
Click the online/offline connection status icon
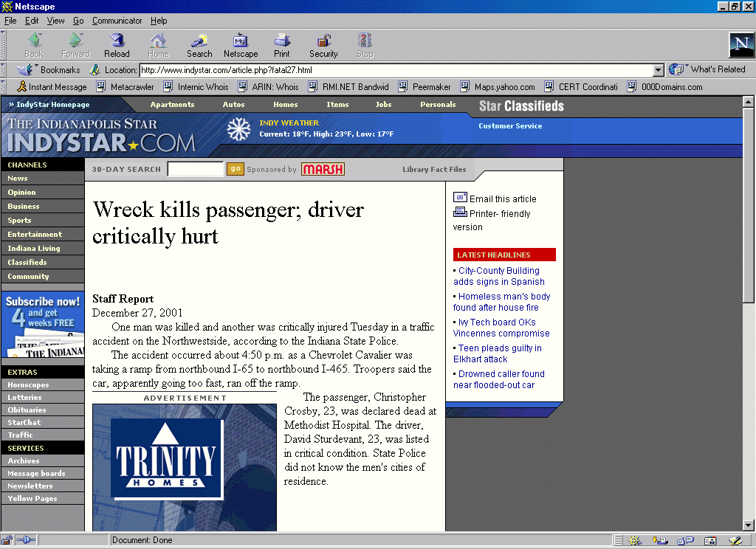tap(26, 540)
